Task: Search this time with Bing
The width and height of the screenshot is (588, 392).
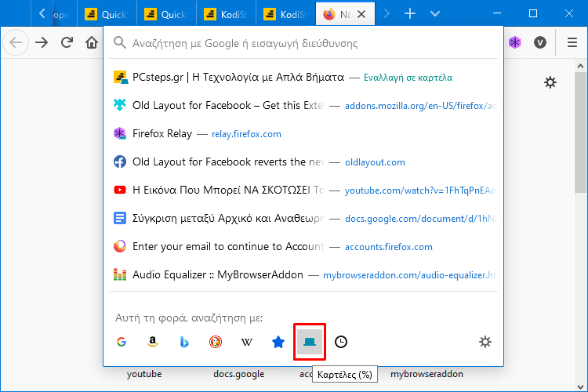Action: tap(184, 342)
